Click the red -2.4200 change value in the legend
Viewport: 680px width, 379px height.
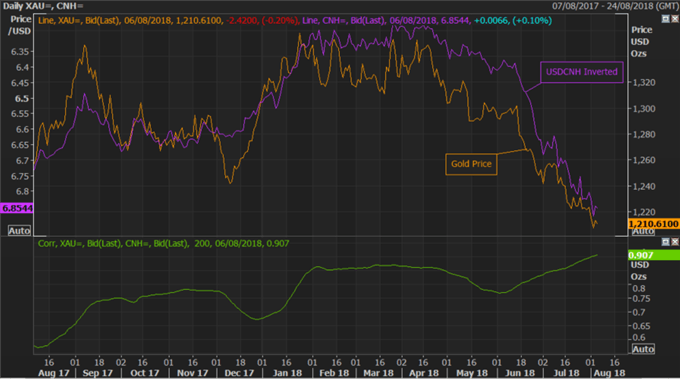pyautogui.click(x=242, y=20)
